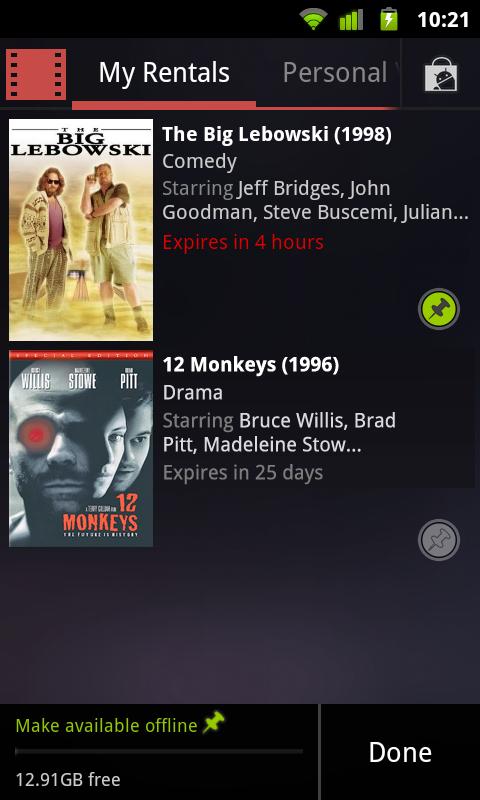Image resolution: width=480 pixels, height=800 pixels.
Task: Open the Android Market shopping bag icon
Action: pyautogui.click(x=441, y=76)
